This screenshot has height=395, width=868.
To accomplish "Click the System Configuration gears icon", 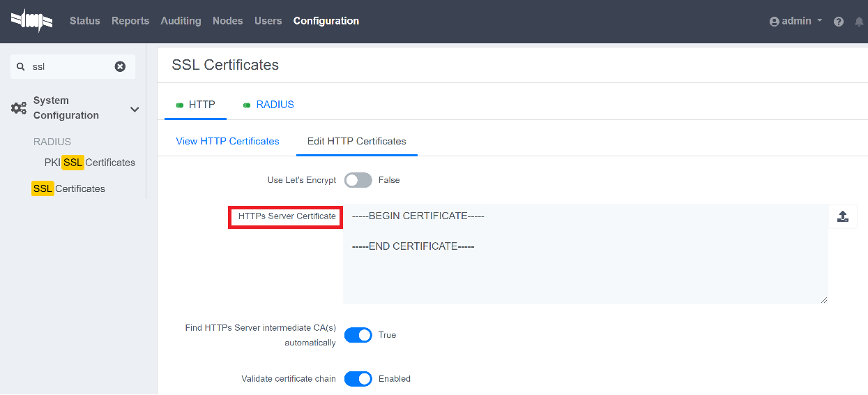I will pos(19,109).
